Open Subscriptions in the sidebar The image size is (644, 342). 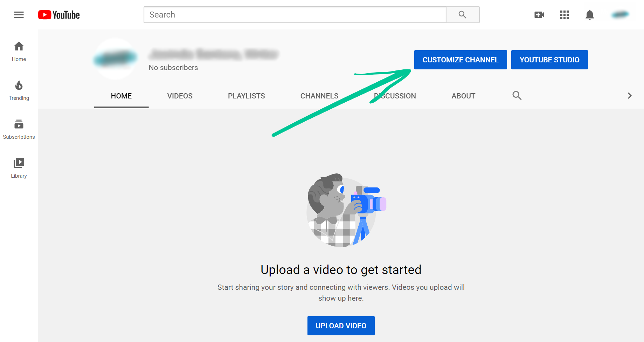19,129
